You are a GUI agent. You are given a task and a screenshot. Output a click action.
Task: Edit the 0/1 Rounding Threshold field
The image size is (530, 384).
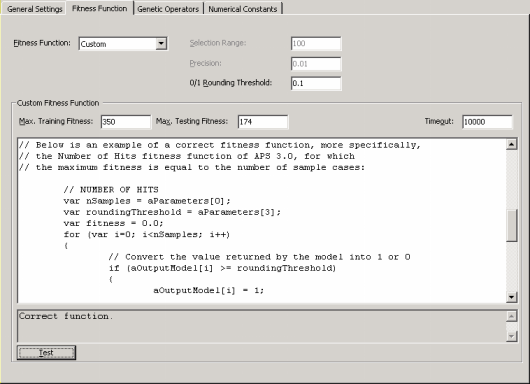pyautogui.click(x=316, y=83)
